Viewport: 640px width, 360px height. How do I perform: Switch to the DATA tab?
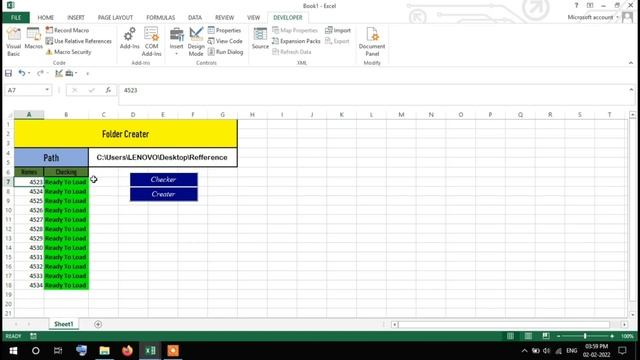click(x=195, y=18)
